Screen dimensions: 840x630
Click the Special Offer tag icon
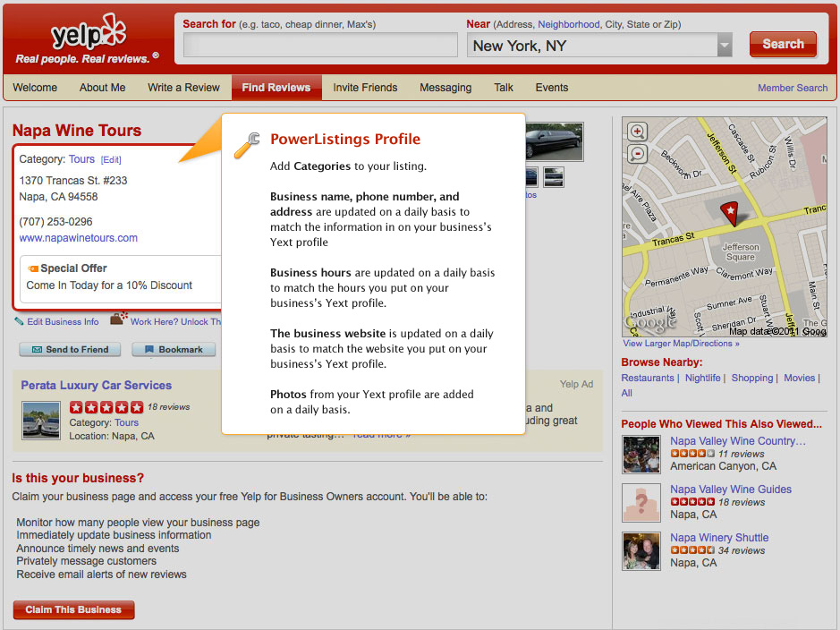point(33,268)
